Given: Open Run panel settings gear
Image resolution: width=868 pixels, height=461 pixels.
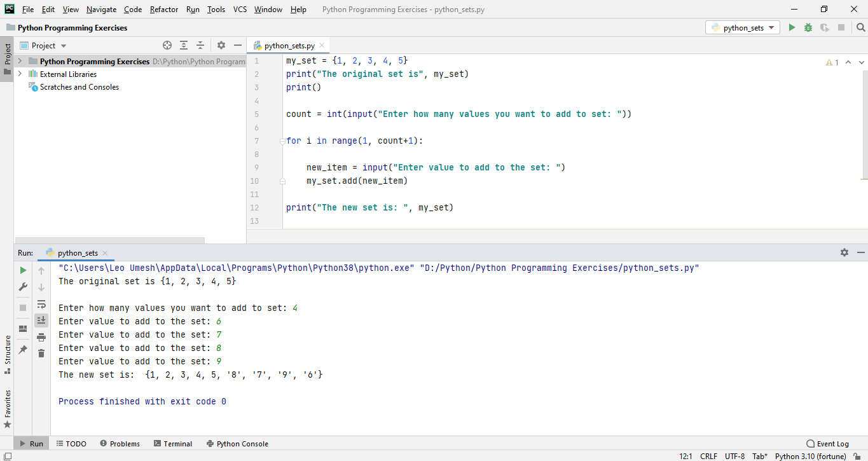Looking at the screenshot, I should click(x=844, y=252).
